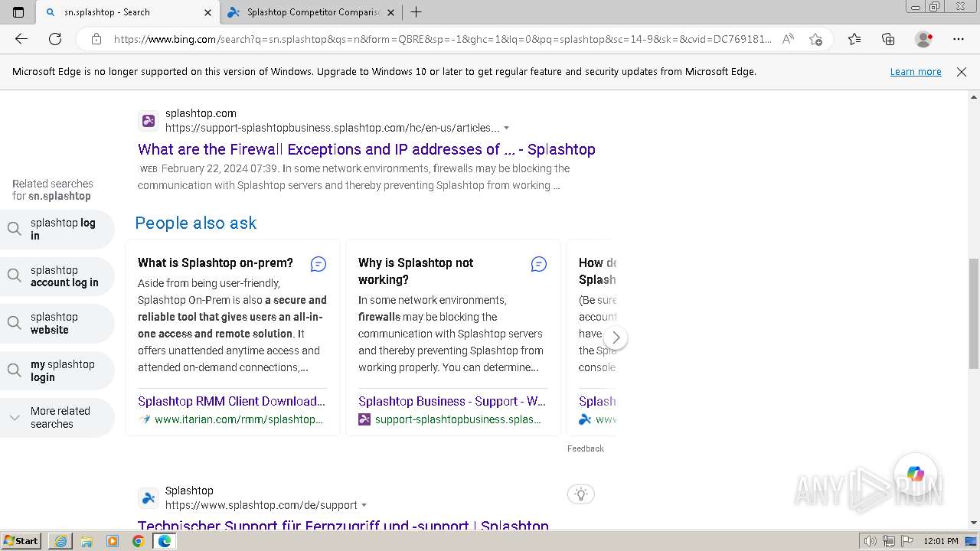980x551 pixels.
Task: Click 'What is Splashtop on-prem?' question
Action: click(215, 262)
